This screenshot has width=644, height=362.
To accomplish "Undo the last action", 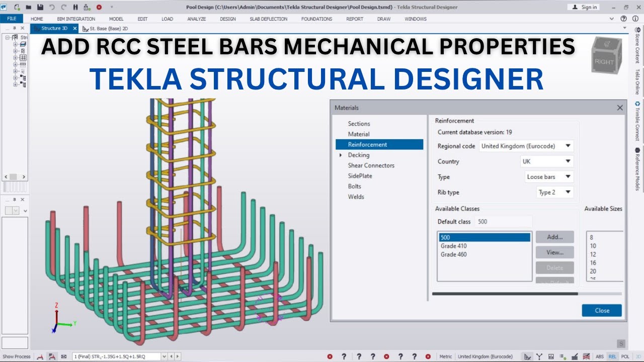I will pyautogui.click(x=52, y=7).
